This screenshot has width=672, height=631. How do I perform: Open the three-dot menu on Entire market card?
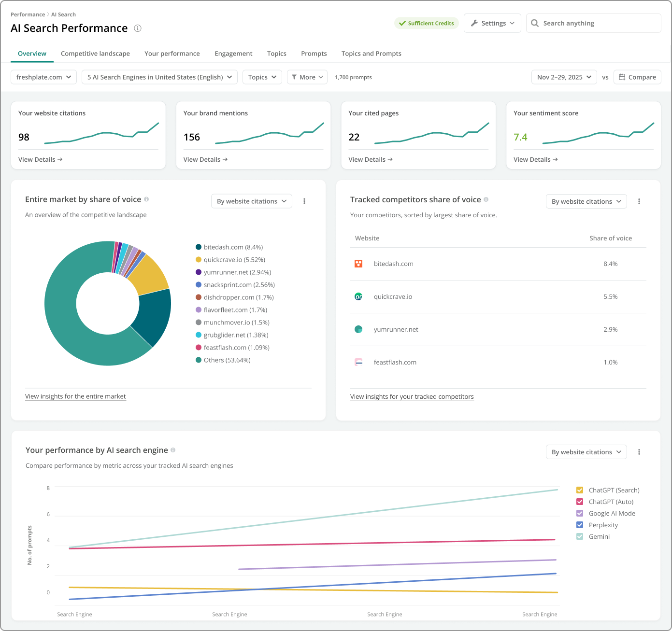[x=304, y=201]
